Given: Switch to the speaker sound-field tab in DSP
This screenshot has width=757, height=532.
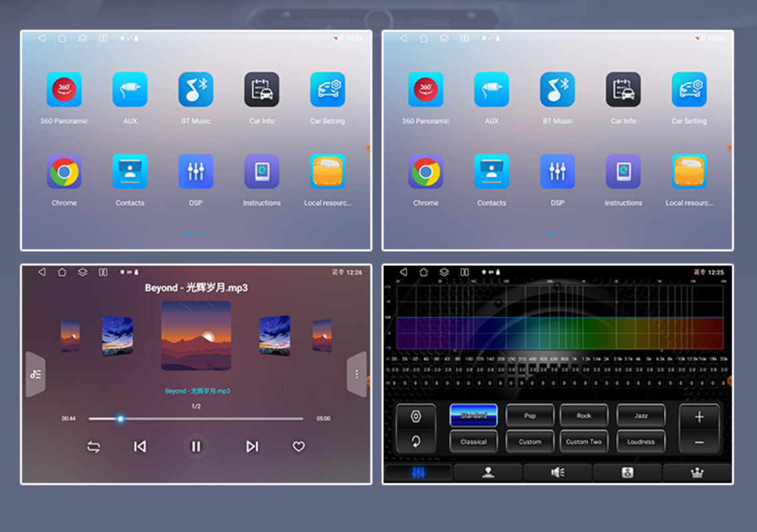Looking at the screenshot, I should pyautogui.click(x=558, y=473).
